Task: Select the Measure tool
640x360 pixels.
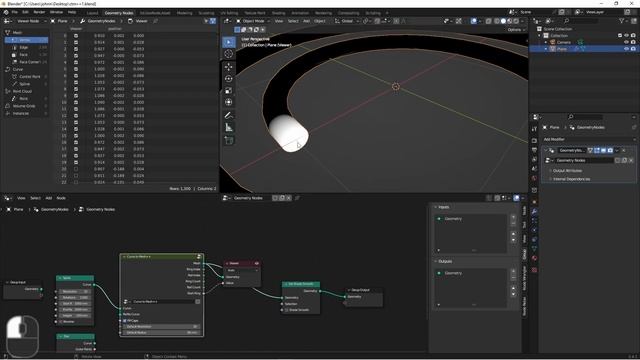Action: pyautogui.click(x=229, y=128)
